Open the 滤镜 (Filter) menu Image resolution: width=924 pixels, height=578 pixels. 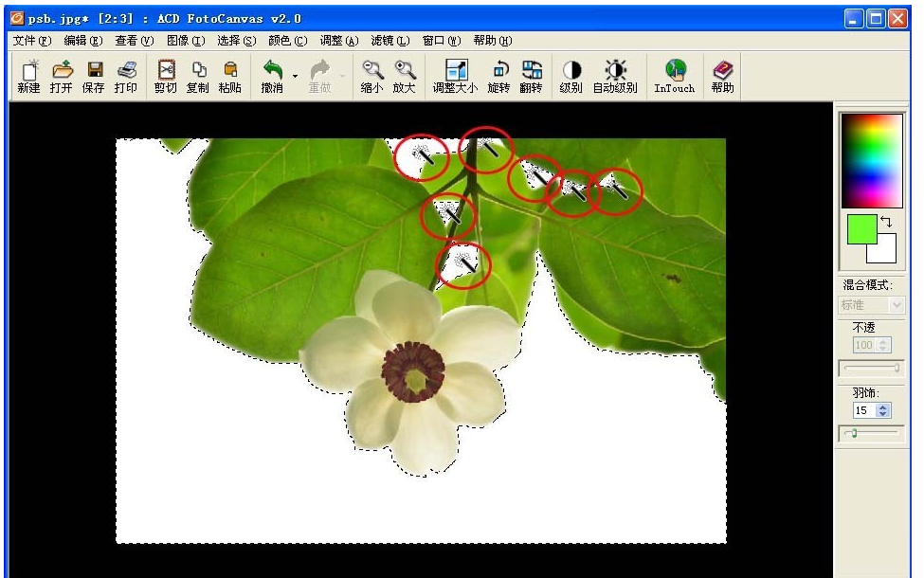click(390, 41)
